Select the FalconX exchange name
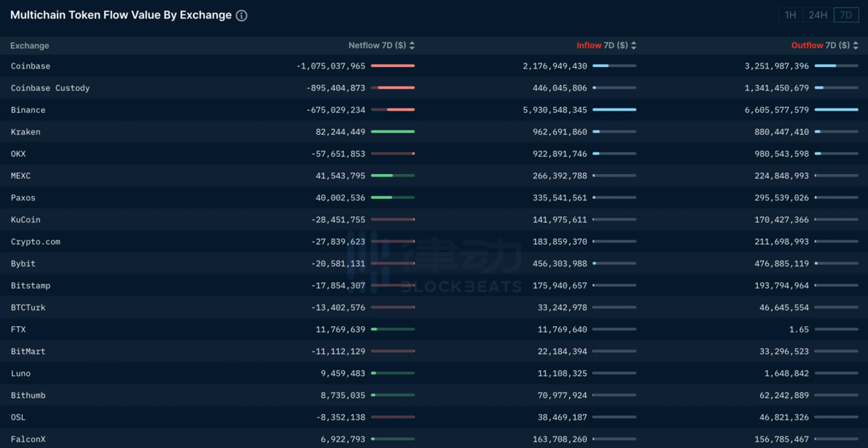The height and width of the screenshot is (448, 868). point(28,439)
